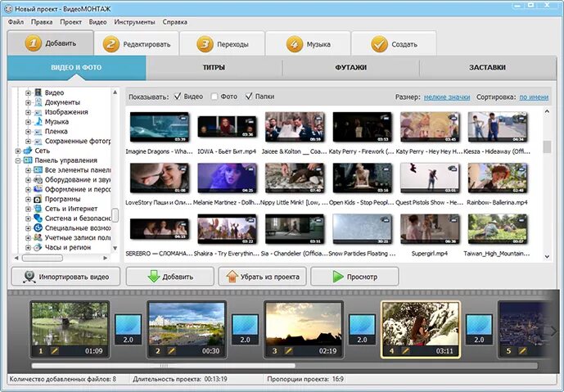The image size is (564, 392).
Task: Click the Учетные записи users icon
Action: tap(38, 237)
